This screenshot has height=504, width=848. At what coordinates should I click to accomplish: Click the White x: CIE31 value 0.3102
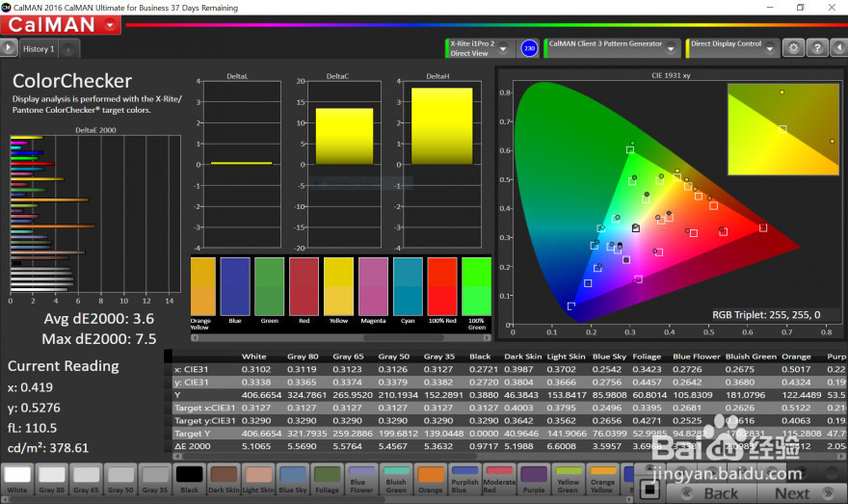(255, 369)
